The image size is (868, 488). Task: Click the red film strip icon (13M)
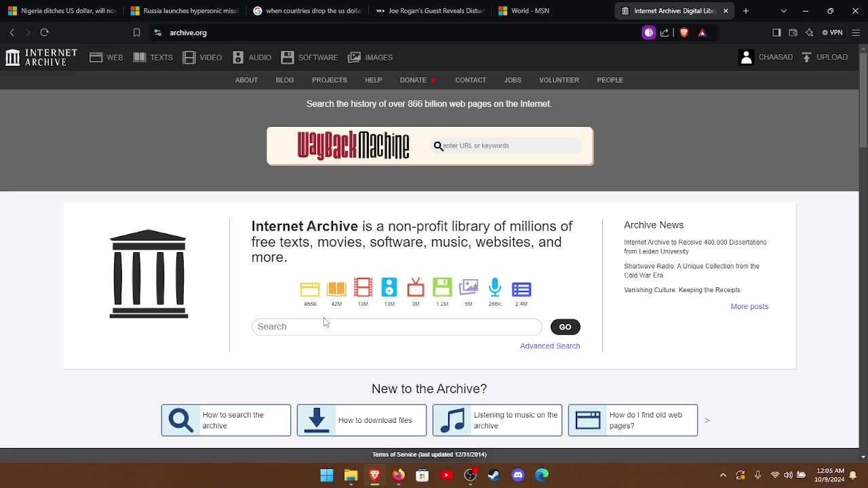[x=363, y=288]
